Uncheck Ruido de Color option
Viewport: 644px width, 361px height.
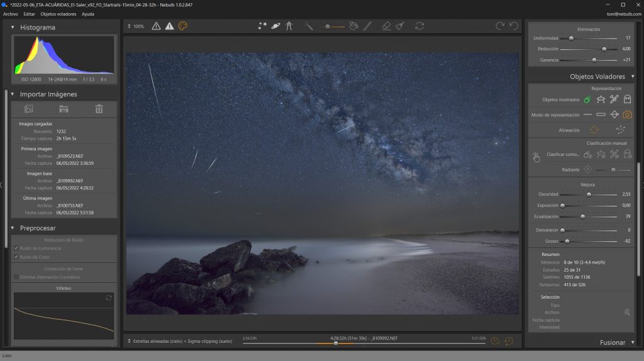pyautogui.click(x=16, y=257)
